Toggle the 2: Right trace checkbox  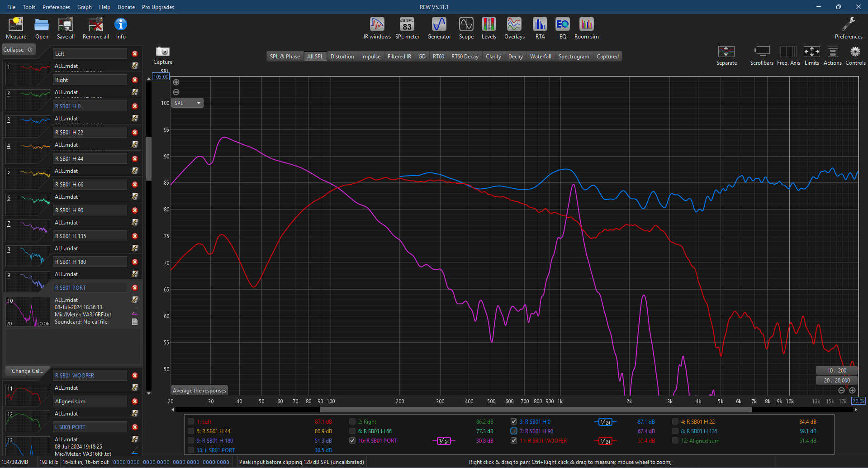[x=352, y=421]
